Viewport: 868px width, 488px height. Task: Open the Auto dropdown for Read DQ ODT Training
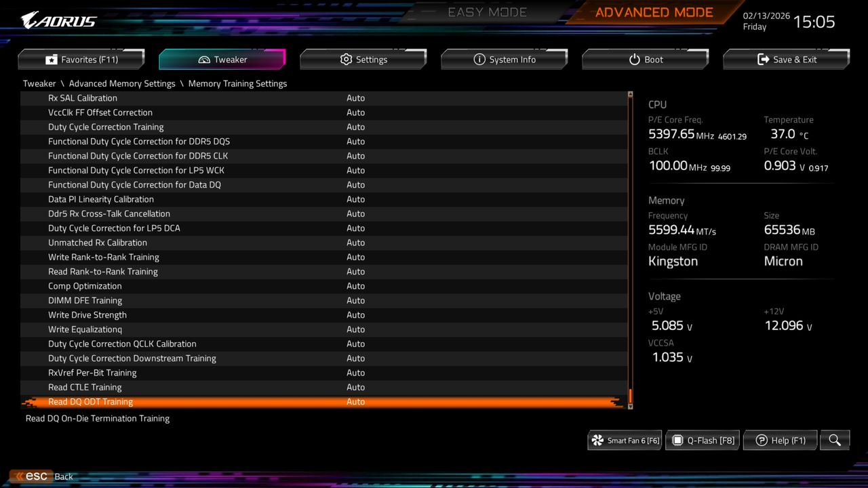[355, 401]
